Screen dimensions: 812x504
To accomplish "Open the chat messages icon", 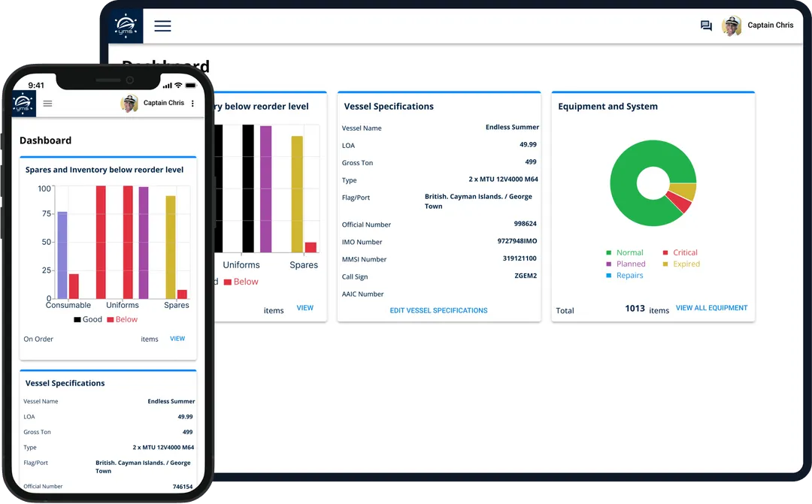I will click(x=706, y=26).
